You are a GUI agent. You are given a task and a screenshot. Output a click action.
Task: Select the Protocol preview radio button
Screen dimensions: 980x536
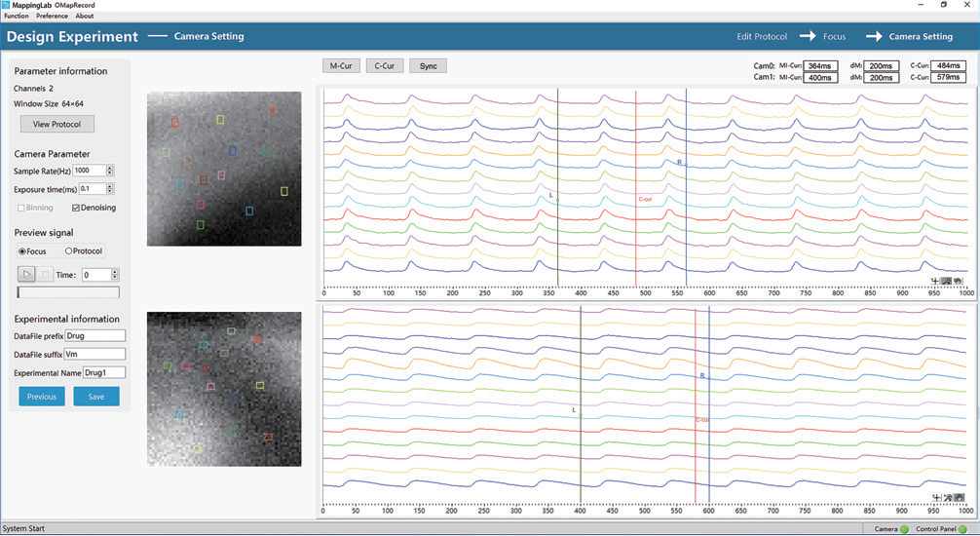68,251
